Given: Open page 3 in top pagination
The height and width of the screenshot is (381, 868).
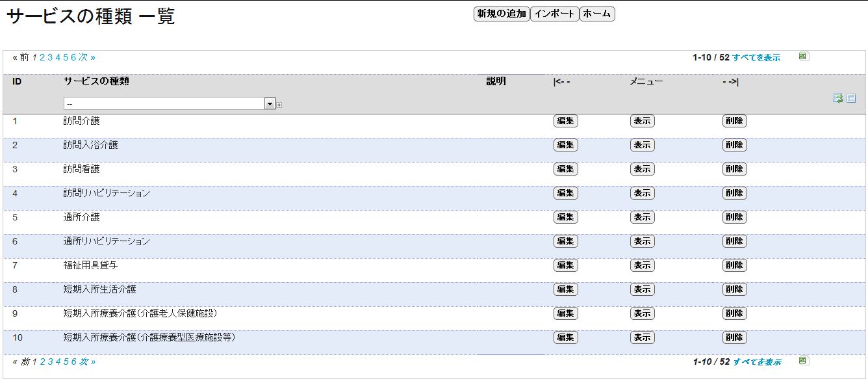Looking at the screenshot, I should pyautogui.click(x=50, y=57).
